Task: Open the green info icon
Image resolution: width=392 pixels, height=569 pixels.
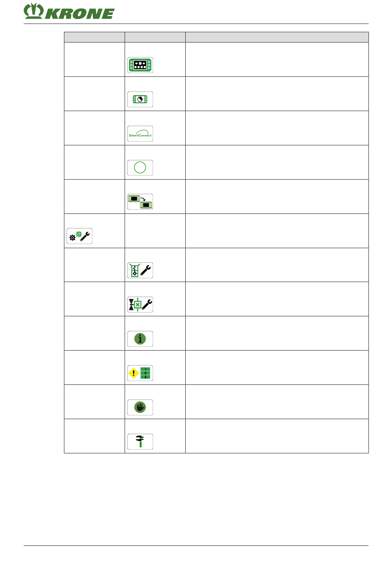Action: point(140,339)
